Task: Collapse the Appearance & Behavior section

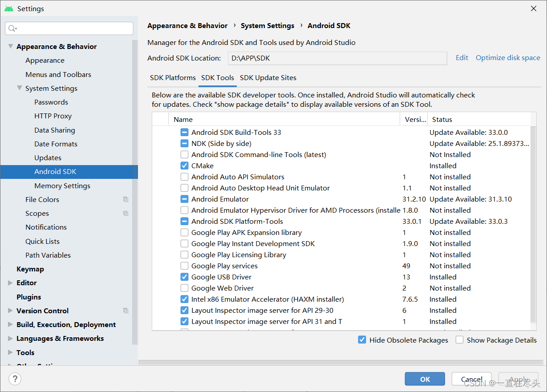Action: 10,46
